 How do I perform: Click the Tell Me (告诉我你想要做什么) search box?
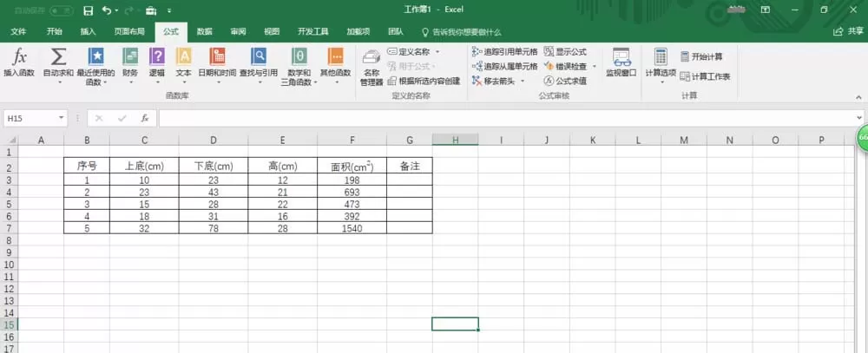[462, 32]
